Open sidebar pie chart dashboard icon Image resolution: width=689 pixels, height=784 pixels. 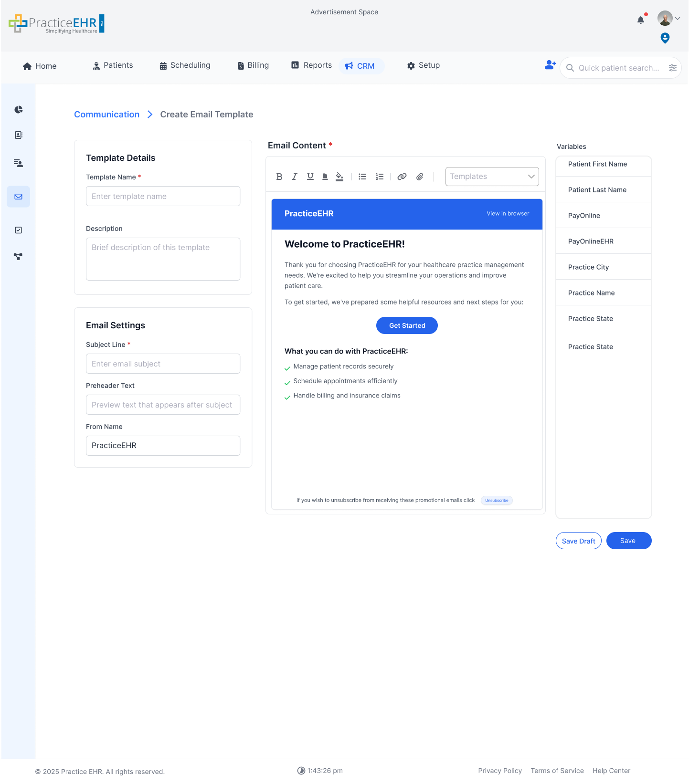coord(18,109)
